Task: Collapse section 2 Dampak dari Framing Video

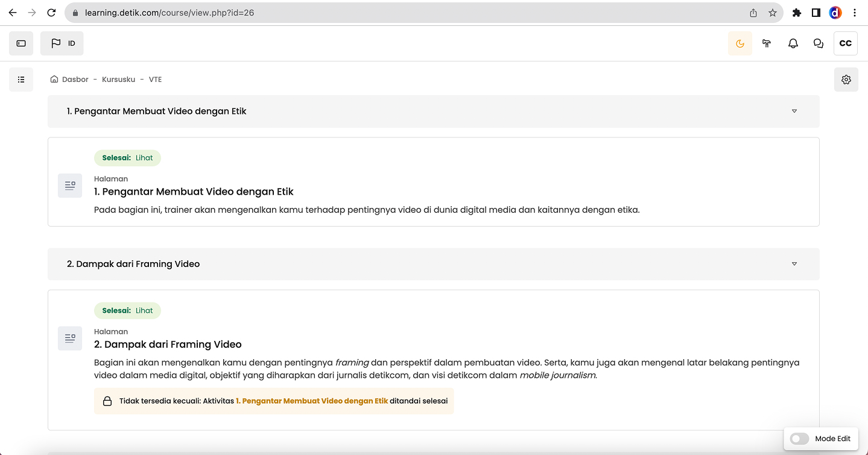Action: pyautogui.click(x=794, y=264)
